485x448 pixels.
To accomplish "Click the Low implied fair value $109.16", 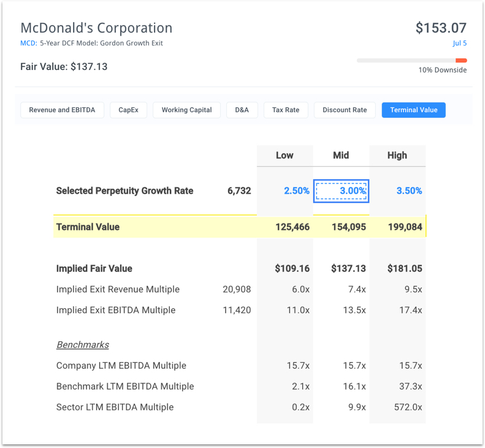I will pos(292,268).
